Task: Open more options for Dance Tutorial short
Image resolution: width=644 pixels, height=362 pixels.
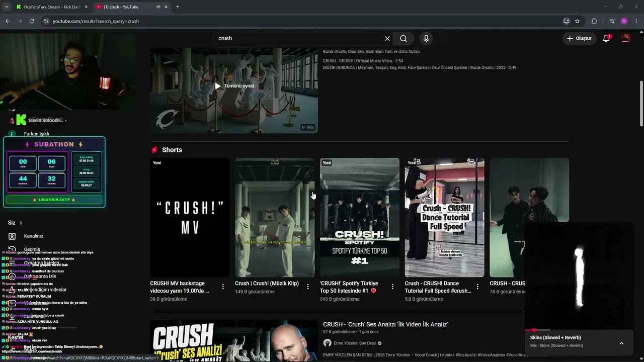Action: click(477, 287)
